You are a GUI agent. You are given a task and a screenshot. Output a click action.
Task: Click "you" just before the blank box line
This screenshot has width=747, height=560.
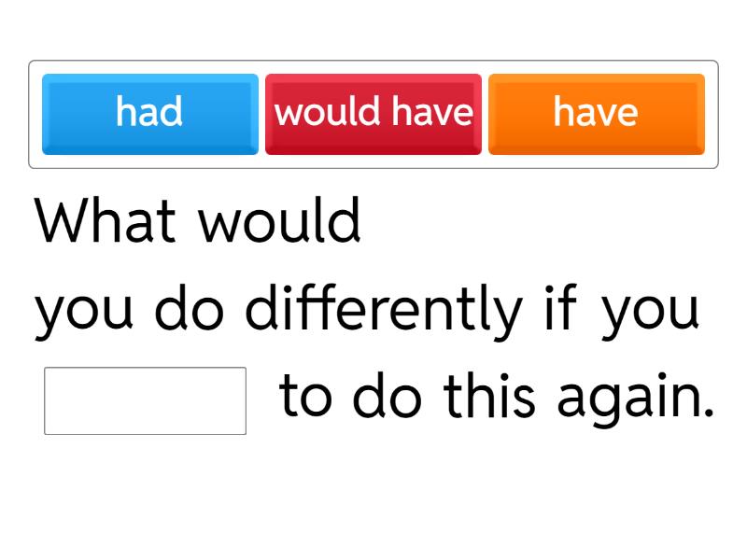point(651,313)
